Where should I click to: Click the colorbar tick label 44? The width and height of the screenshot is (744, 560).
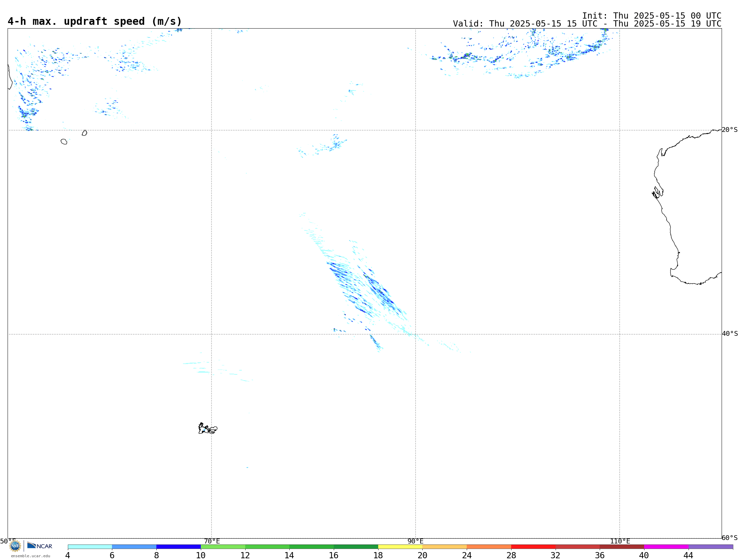pos(688,555)
